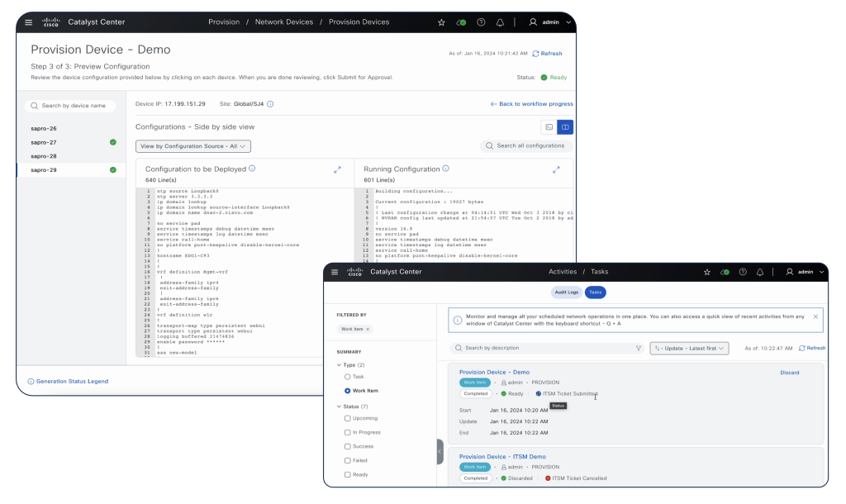Click the cloud sync status icon
The width and height of the screenshot is (846, 504).
click(x=460, y=21)
